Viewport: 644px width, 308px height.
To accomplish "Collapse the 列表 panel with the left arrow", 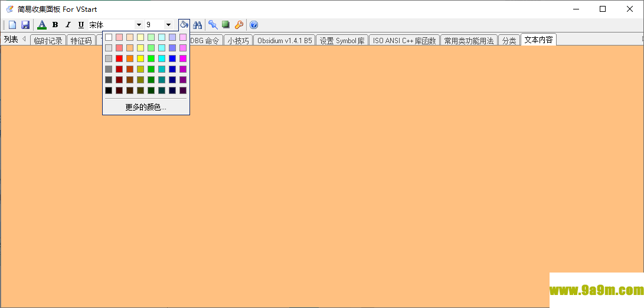I will point(24,39).
